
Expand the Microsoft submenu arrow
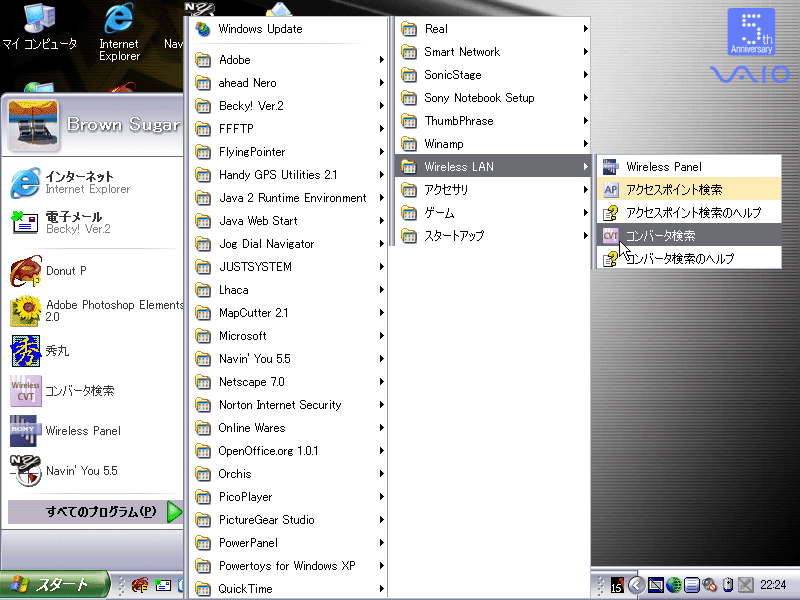click(x=382, y=336)
